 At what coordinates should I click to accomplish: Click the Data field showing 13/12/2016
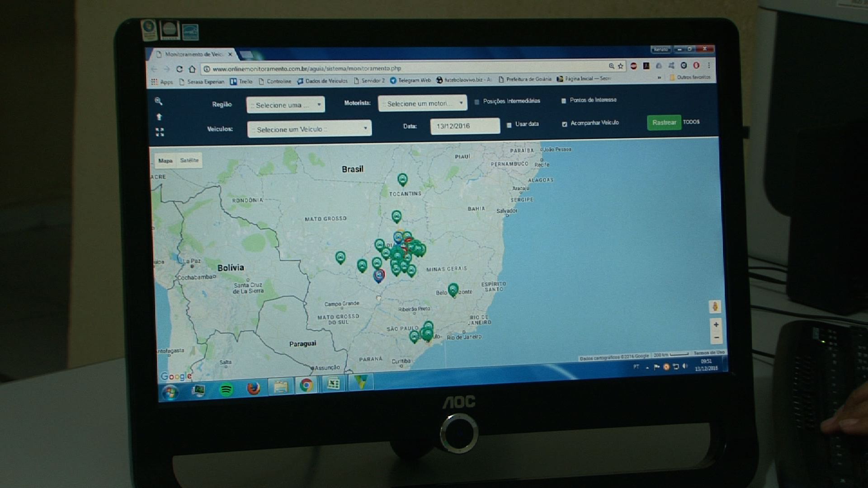pos(464,126)
